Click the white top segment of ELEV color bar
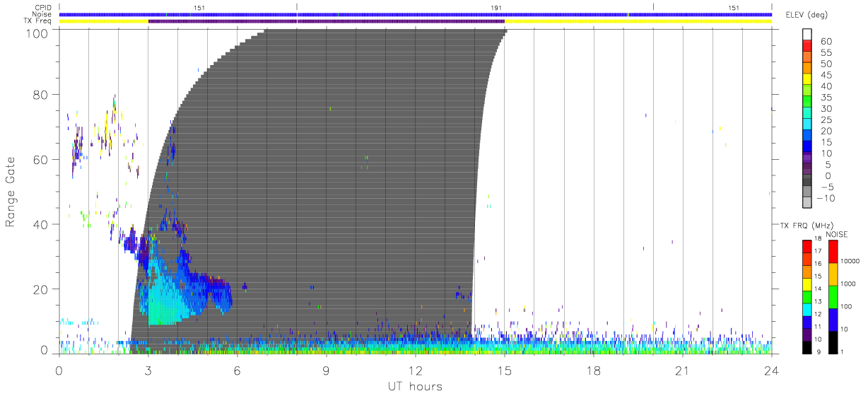Viewport: 868px width, 401px height. click(x=807, y=34)
